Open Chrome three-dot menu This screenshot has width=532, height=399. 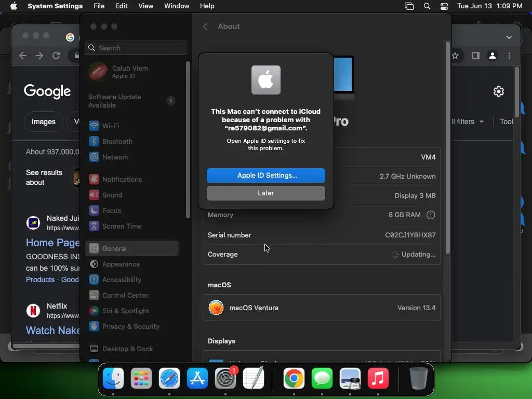tap(509, 56)
